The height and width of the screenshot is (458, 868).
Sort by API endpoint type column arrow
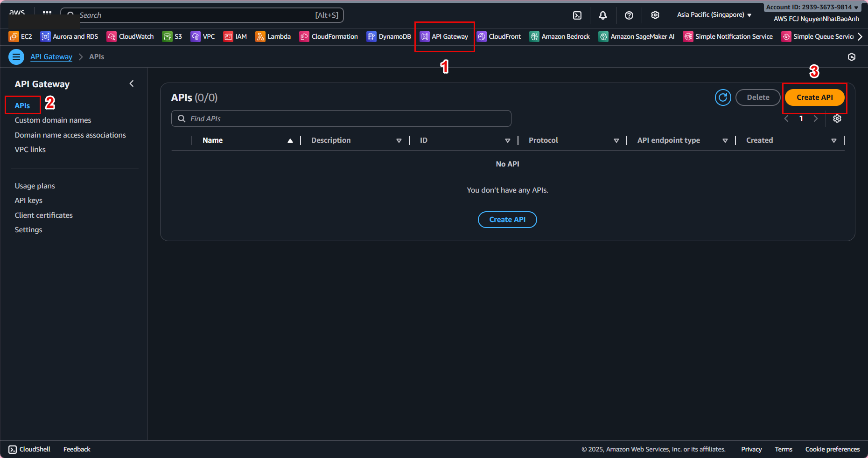[x=725, y=140]
